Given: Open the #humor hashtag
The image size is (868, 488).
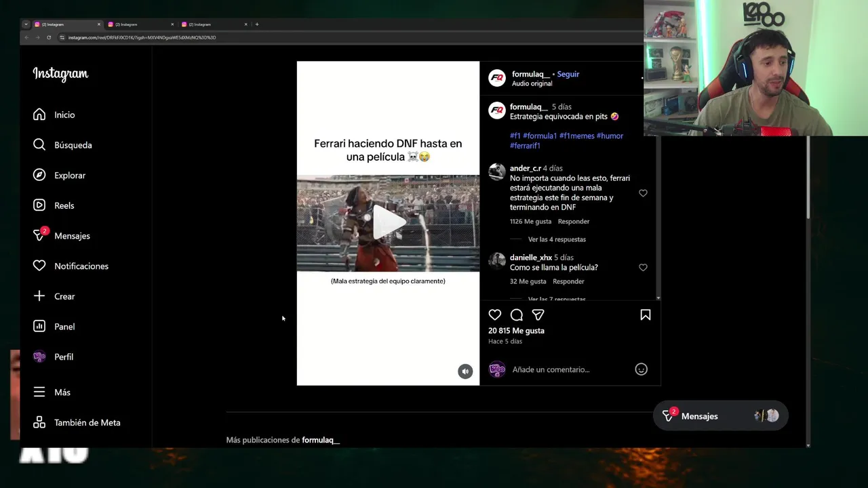Looking at the screenshot, I should [610, 136].
